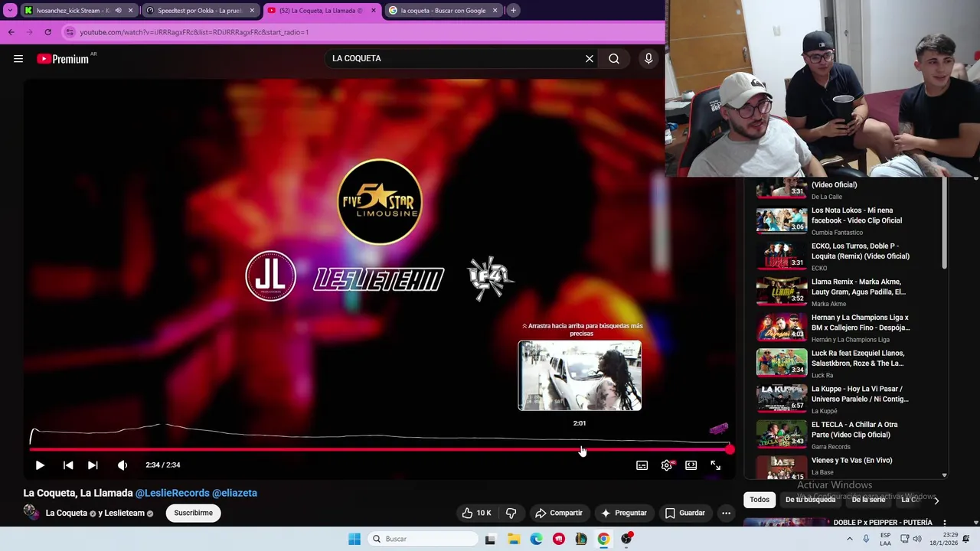This screenshot has height=551, width=980.
Task: Go back in browser history
Action: pyautogui.click(x=11, y=32)
